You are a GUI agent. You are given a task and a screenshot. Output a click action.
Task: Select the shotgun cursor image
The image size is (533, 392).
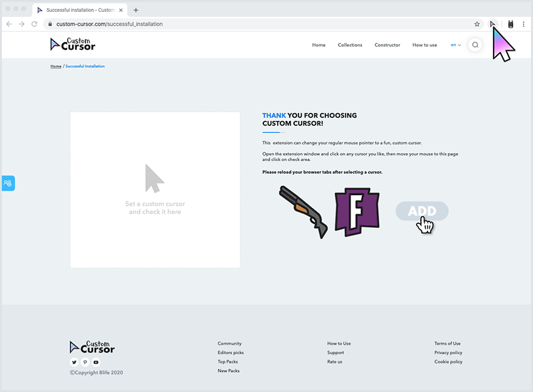(x=303, y=212)
